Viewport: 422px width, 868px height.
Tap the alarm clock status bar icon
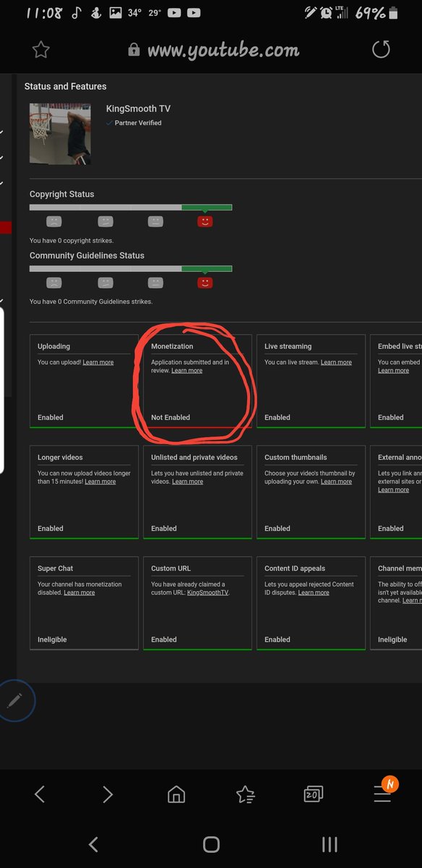(x=327, y=13)
